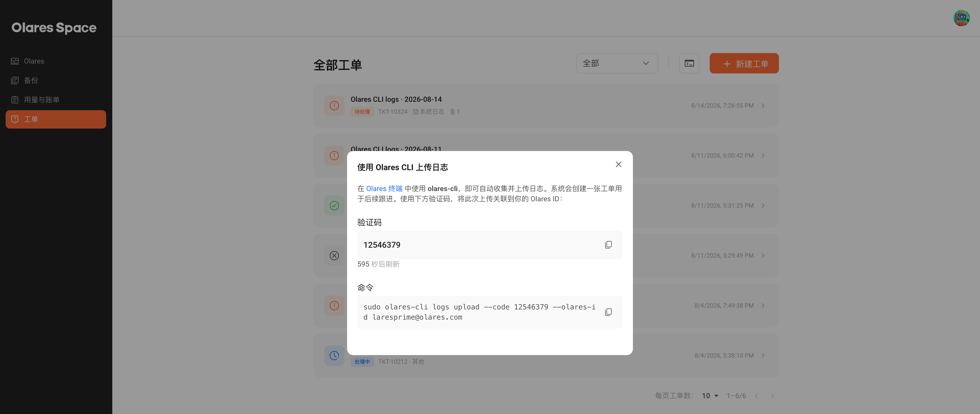The width and height of the screenshot is (980, 414).
Task: Go to next page of tickets
Action: (x=772, y=396)
